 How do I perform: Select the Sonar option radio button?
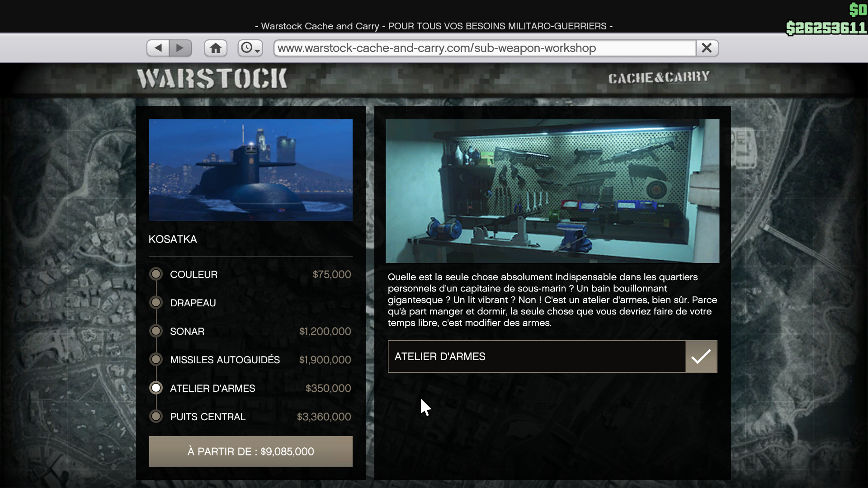pos(156,331)
